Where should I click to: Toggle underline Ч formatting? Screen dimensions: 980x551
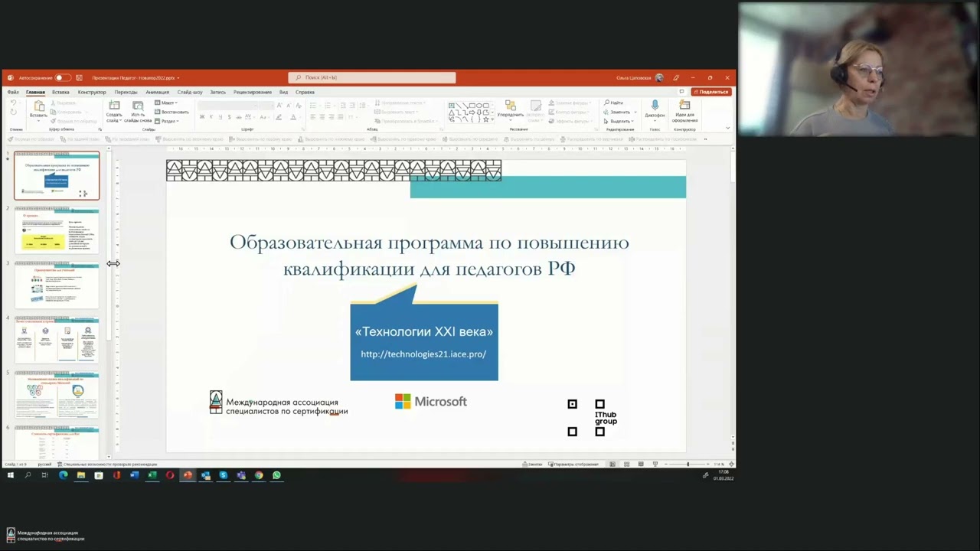220,117
